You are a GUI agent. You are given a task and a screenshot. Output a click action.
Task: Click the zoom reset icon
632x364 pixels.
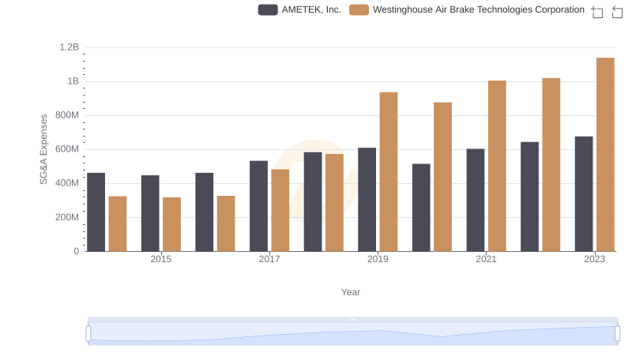617,12
